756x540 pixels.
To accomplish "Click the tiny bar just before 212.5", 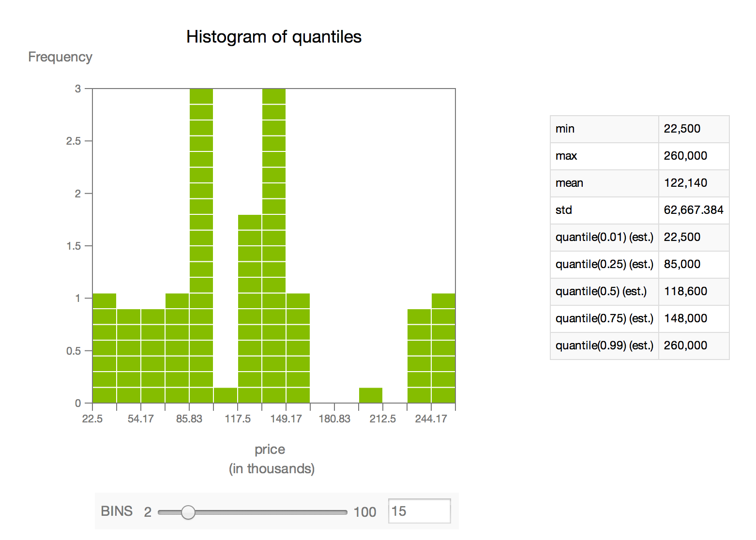I will coord(371,395).
